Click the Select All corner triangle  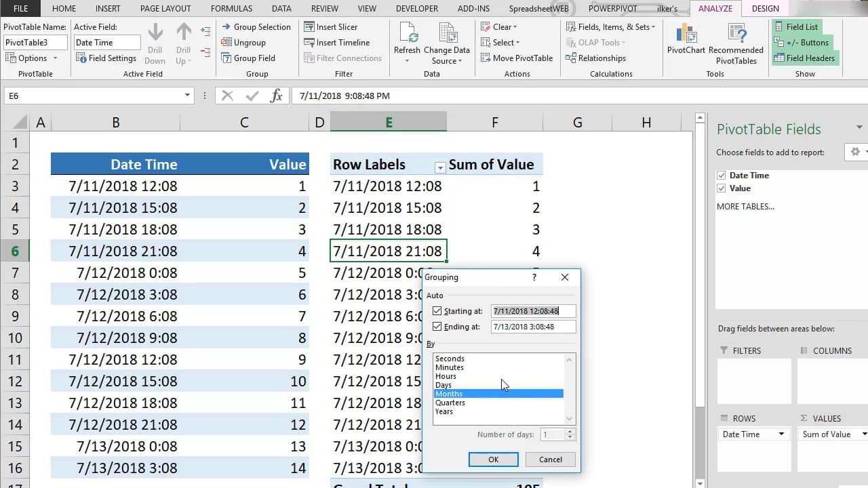20,122
